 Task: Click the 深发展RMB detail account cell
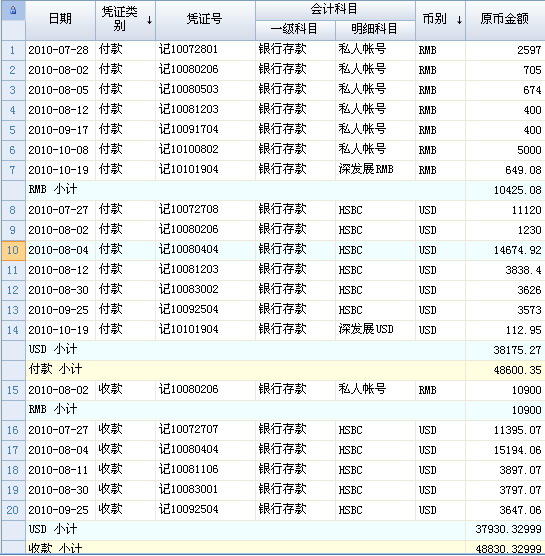(x=375, y=170)
